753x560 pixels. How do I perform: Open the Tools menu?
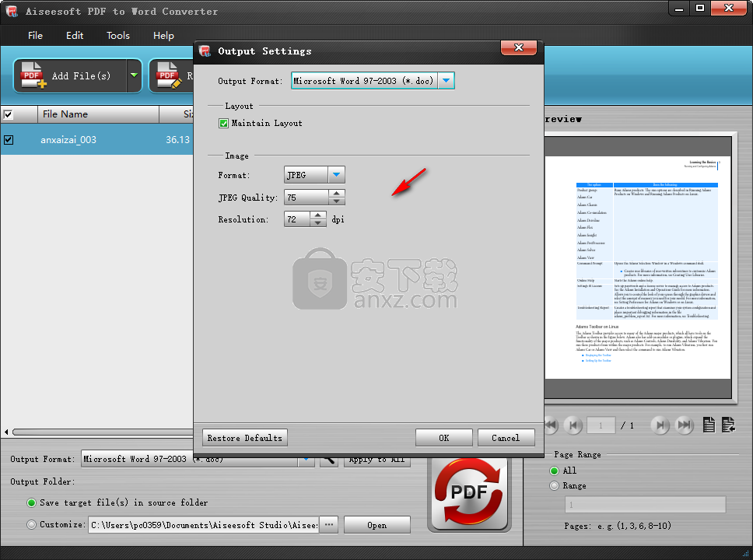[x=118, y=36]
